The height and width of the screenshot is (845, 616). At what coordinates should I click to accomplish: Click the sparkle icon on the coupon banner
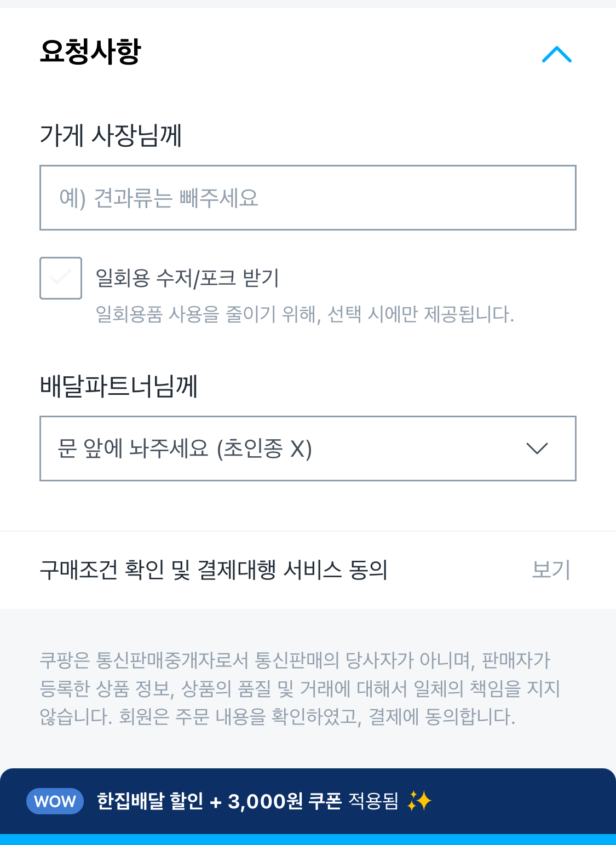tap(419, 801)
